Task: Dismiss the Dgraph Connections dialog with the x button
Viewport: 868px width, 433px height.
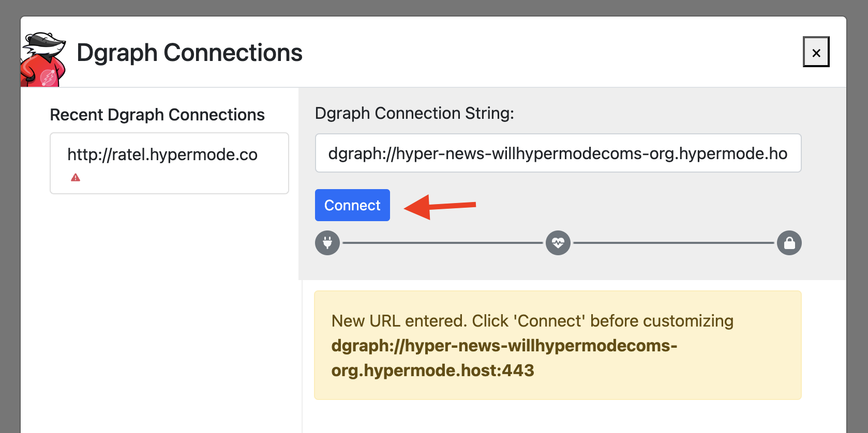Action: click(816, 52)
